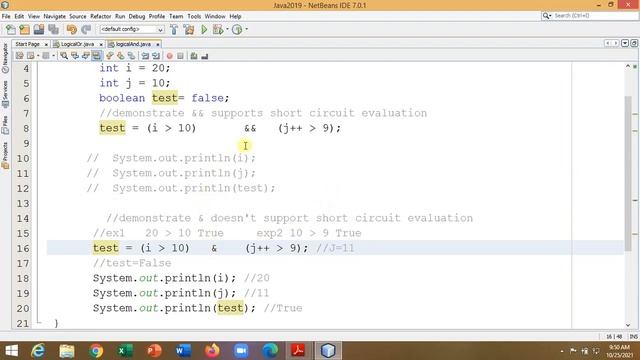Click scrollbar down arrow in editor

[628, 324]
